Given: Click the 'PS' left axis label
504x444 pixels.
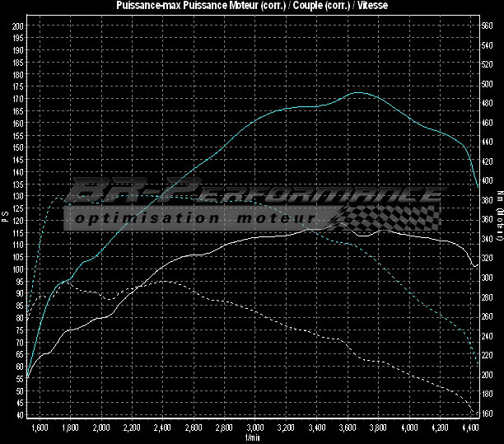Looking at the screenshot, I should coord(4,217).
